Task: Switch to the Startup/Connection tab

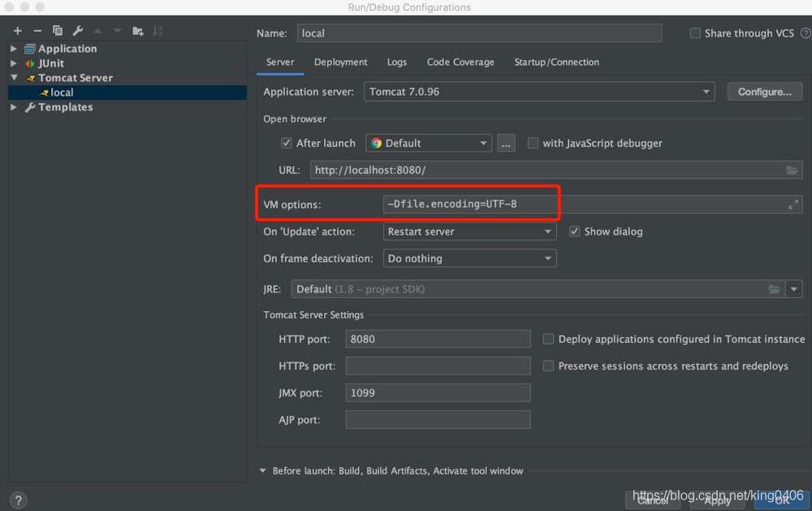Action: pos(557,63)
